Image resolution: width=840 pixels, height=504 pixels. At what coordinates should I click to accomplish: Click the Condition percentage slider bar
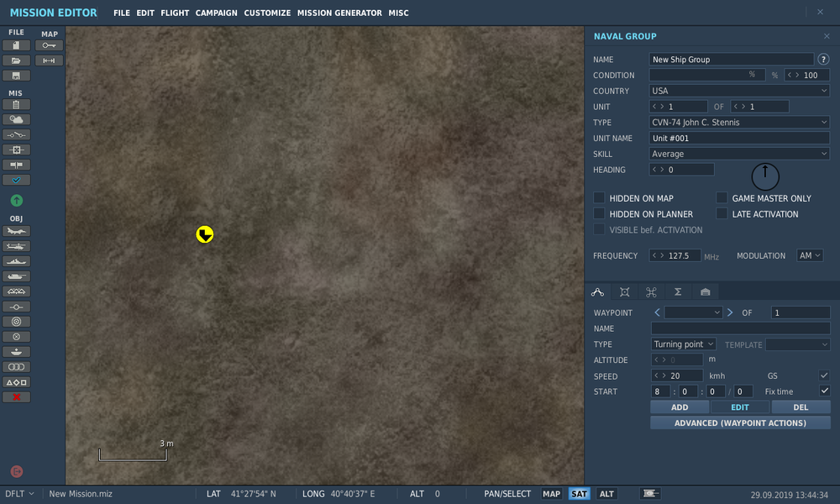pos(707,75)
